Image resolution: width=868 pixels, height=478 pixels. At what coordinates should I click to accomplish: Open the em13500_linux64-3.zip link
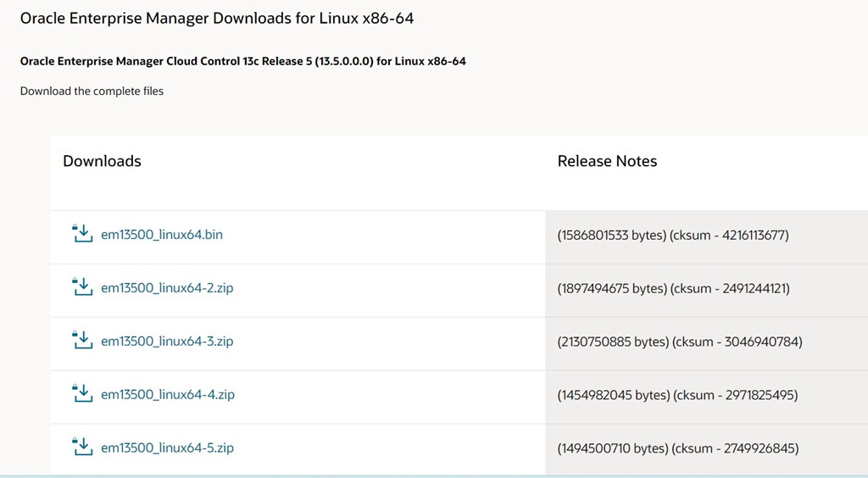[x=167, y=342]
